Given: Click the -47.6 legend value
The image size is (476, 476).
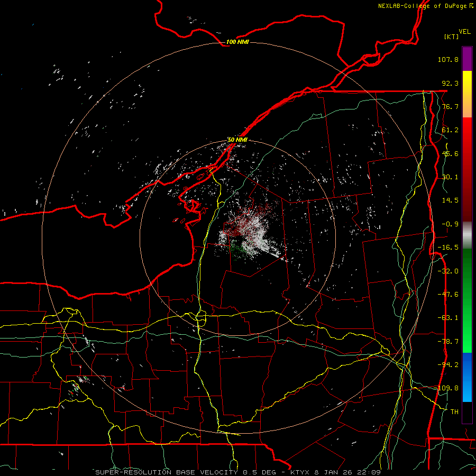Looking at the screenshot, I should 448,295.
